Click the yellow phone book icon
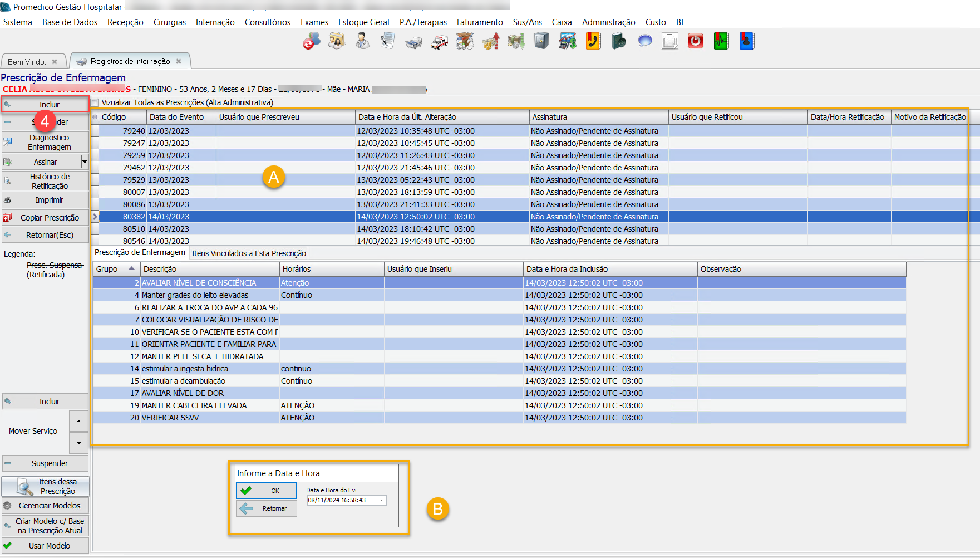 (x=593, y=41)
